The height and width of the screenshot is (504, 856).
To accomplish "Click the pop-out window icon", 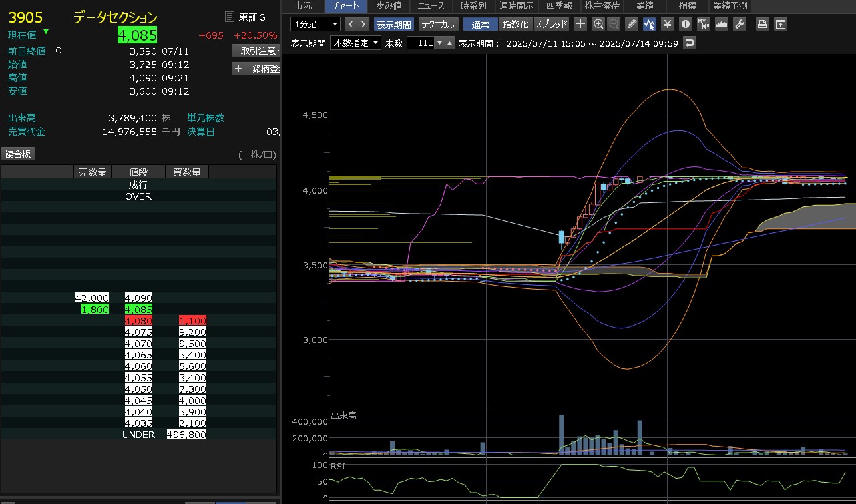I will pos(780,24).
